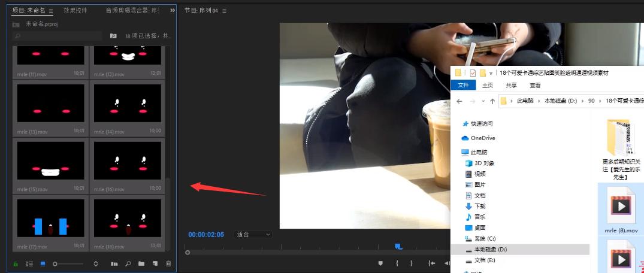Image resolution: width=644 pixels, height=273 pixels.
Task: Switch to the 音频剪辑混合器 tab
Action: [132, 10]
